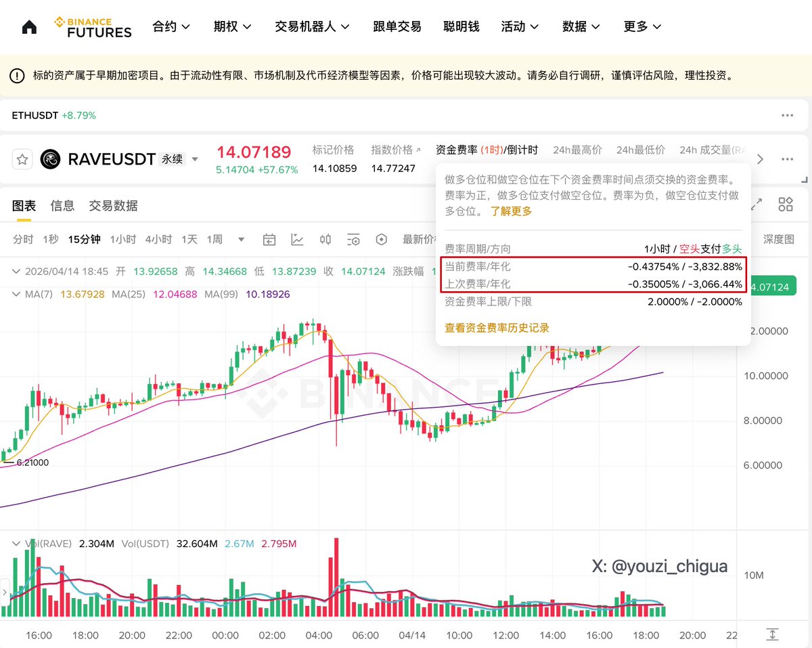The height and width of the screenshot is (648, 812).
Task: Open the three-dot menu in the ETHUSDT bar
Action: click(x=787, y=115)
